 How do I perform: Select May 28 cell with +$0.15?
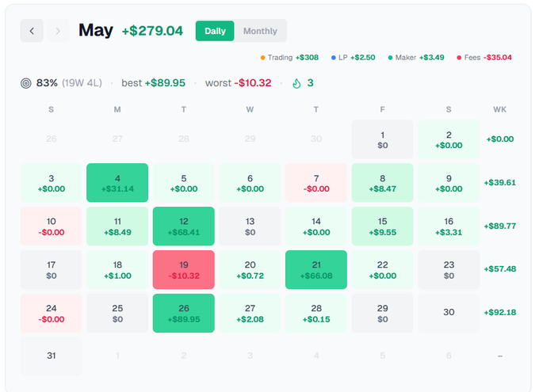(x=316, y=314)
